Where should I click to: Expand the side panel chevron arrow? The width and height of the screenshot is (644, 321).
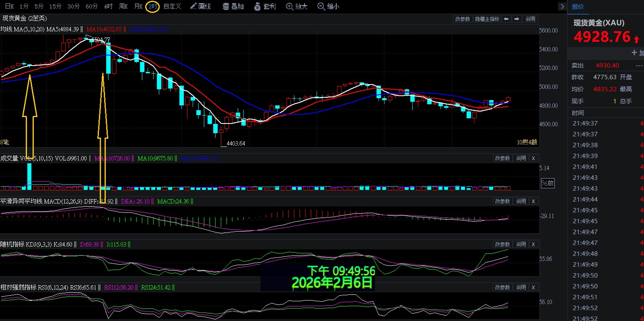pyautogui.click(x=562, y=6)
